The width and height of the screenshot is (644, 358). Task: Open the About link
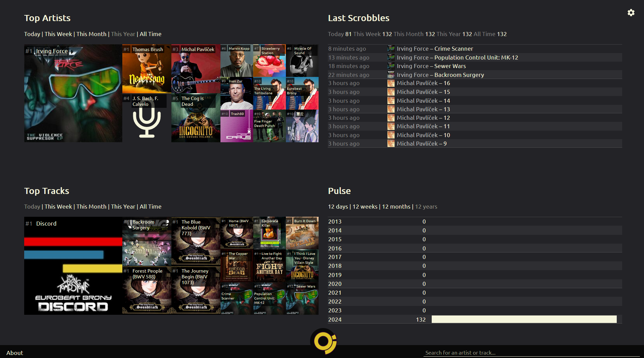point(15,353)
